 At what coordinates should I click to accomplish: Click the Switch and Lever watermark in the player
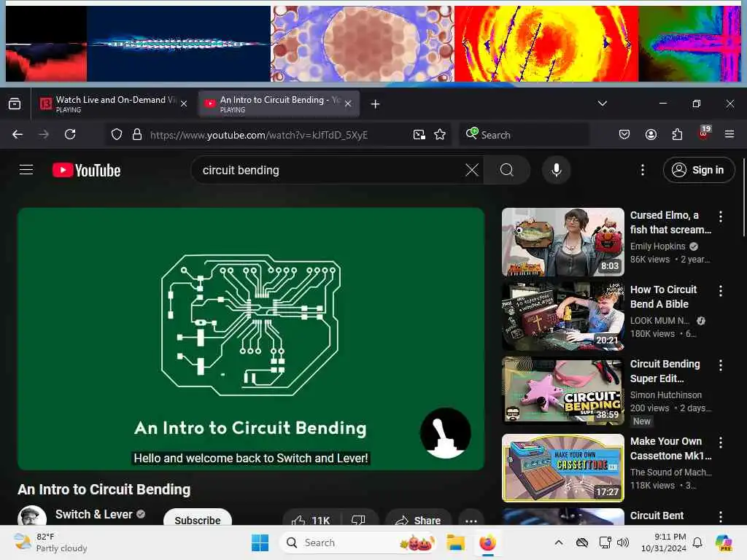click(x=446, y=432)
